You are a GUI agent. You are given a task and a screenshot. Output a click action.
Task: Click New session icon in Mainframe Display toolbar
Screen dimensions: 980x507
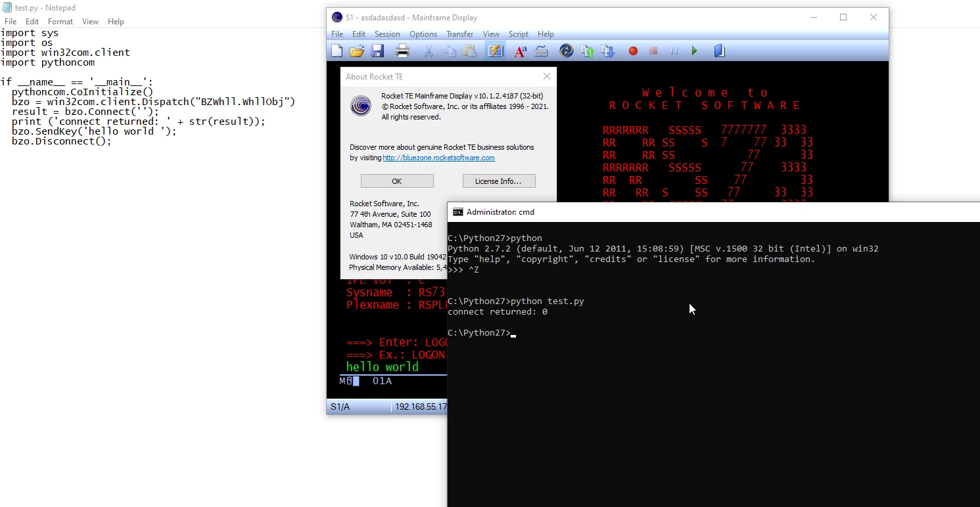click(337, 51)
